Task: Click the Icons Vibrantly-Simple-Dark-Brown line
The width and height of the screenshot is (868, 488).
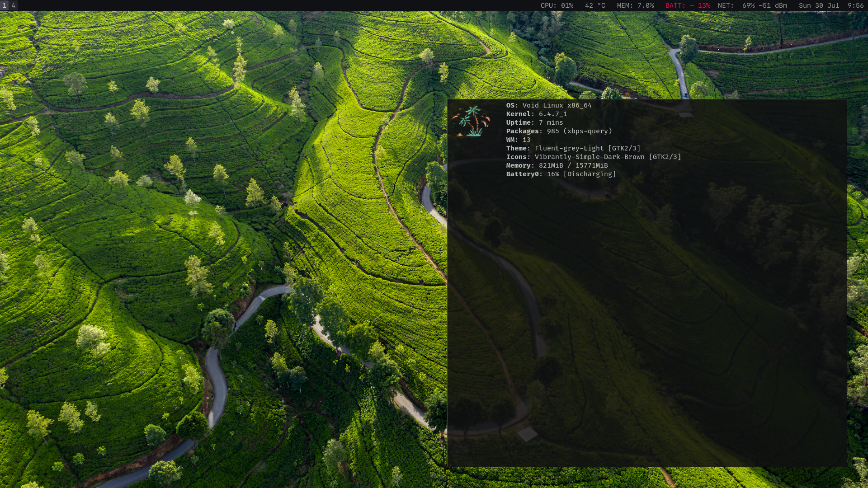Action: pyautogui.click(x=593, y=157)
